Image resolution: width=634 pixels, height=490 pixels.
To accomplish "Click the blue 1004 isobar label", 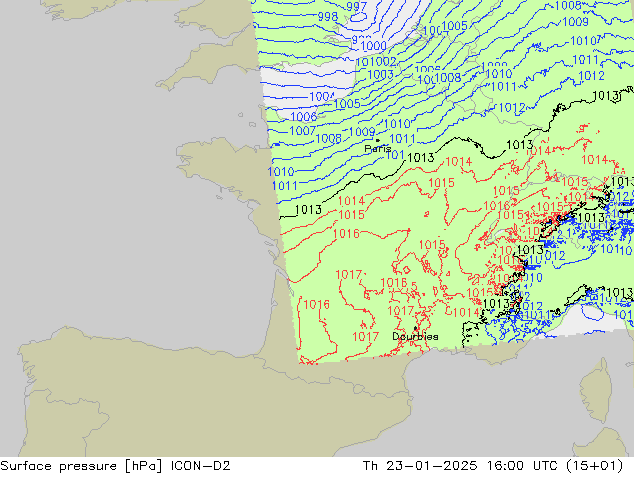I will (x=322, y=97).
